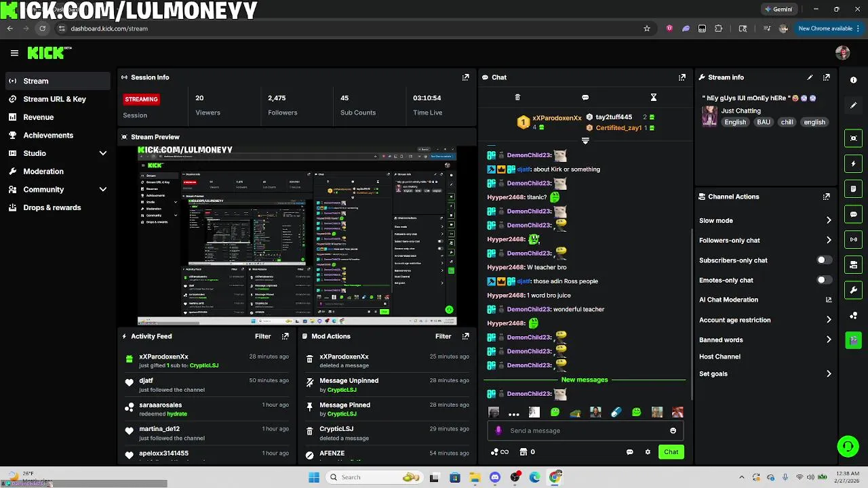This screenshot has height=488, width=868.
Task: Click New messages divider in chat
Action: click(585, 380)
